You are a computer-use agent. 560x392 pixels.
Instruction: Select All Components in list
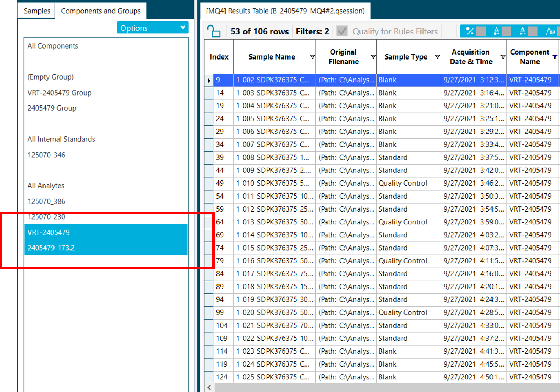point(53,46)
